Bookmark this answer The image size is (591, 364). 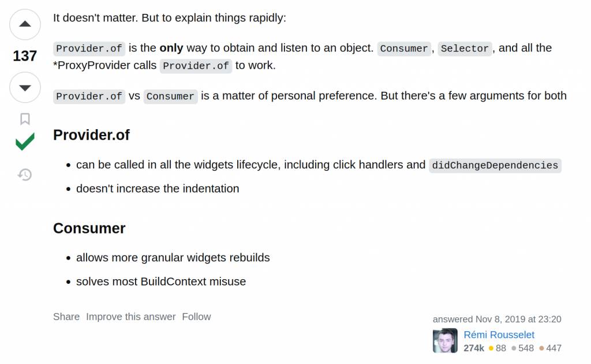(25, 119)
